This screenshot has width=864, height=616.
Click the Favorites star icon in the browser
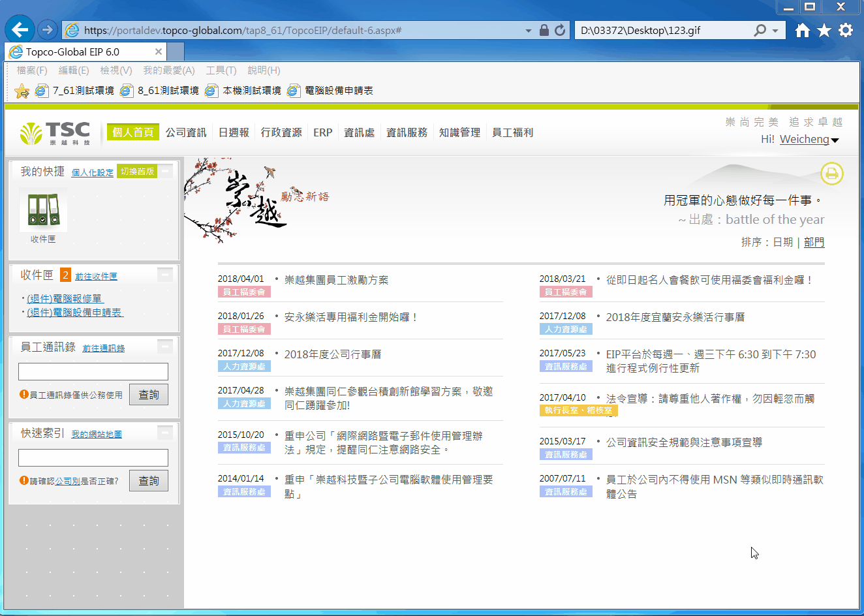click(824, 30)
